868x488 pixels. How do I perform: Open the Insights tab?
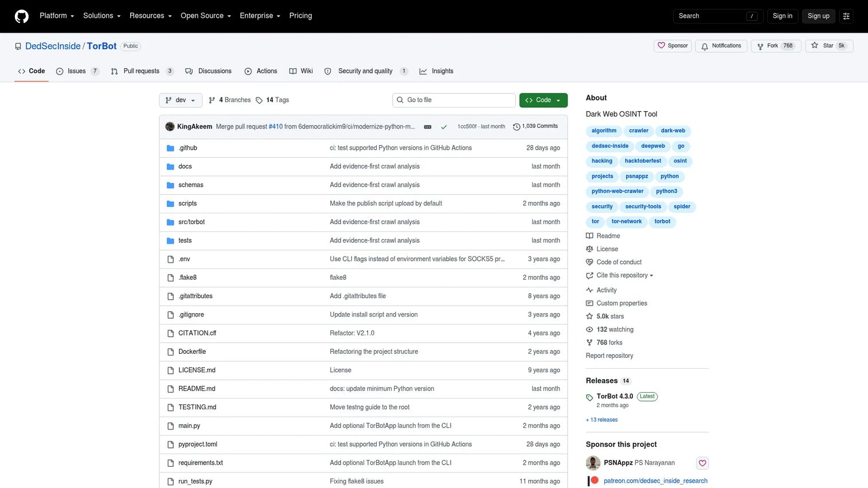click(x=436, y=71)
